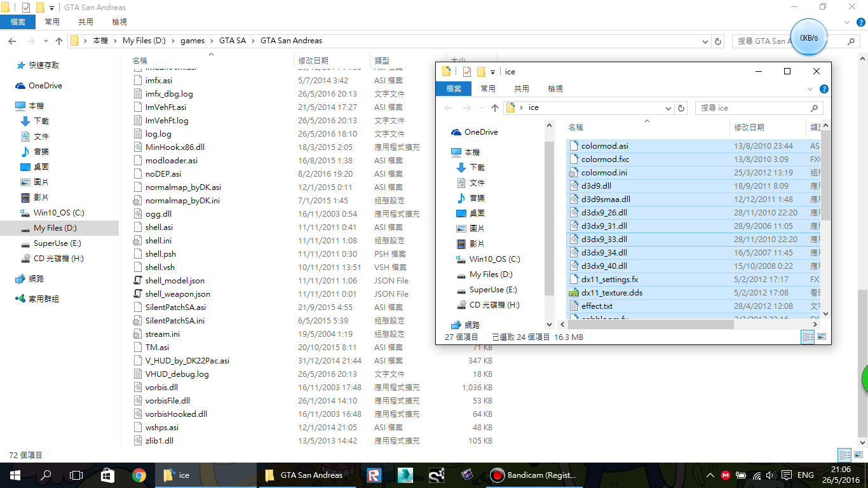Open the Roblox Studio taskbar icon
This screenshot has width=868, height=488.
374,475
